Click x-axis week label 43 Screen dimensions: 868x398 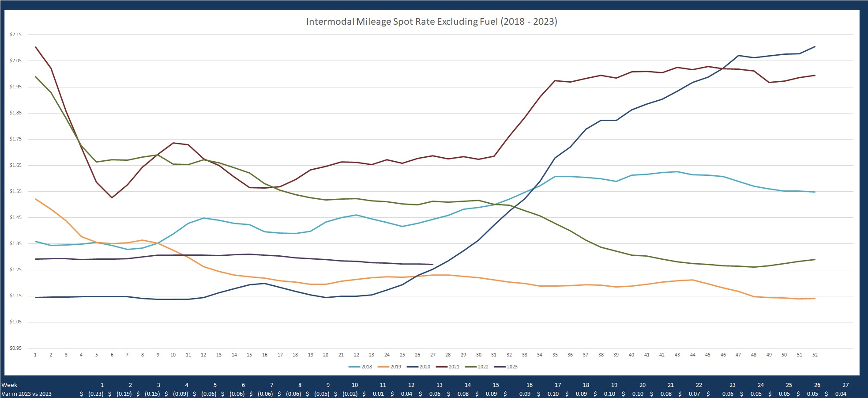tap(677, 355)
